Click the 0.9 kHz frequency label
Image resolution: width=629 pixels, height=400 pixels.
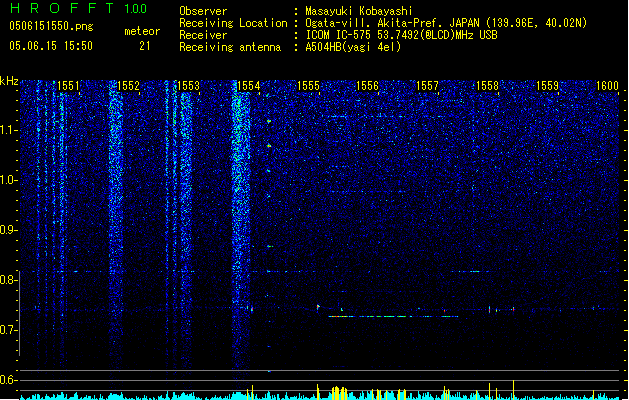pyautogui.click(x=8, y=230)
